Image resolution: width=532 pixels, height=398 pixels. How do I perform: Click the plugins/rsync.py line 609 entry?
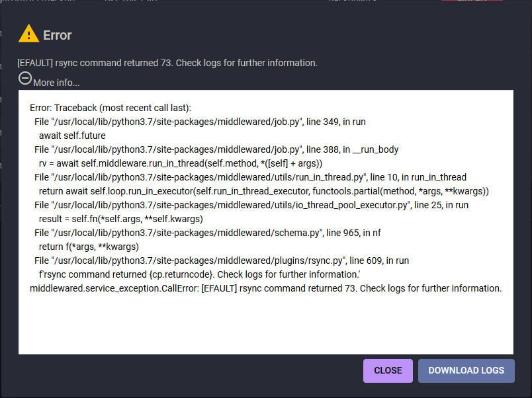click(222, 260)
